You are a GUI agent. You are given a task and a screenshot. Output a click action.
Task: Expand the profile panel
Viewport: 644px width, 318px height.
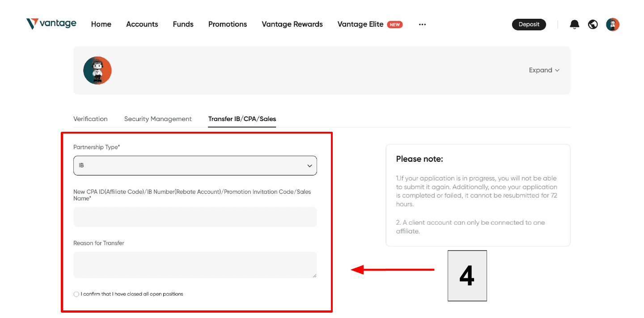point(544,70)
